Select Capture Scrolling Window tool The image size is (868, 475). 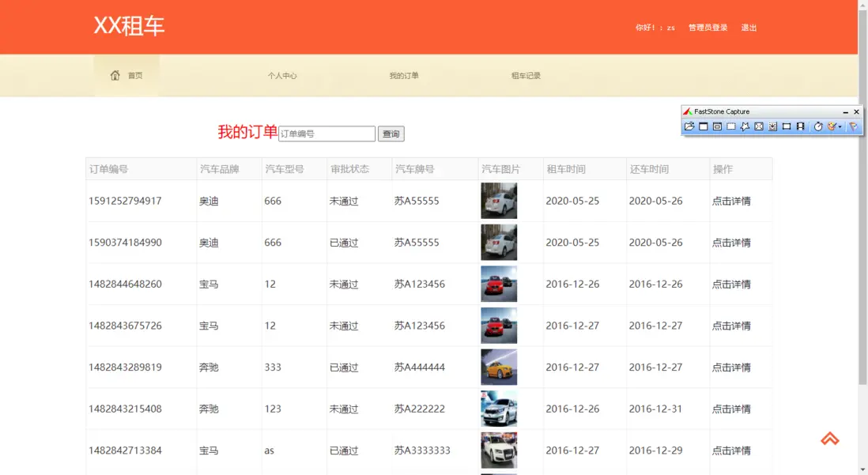coord(772,126)
